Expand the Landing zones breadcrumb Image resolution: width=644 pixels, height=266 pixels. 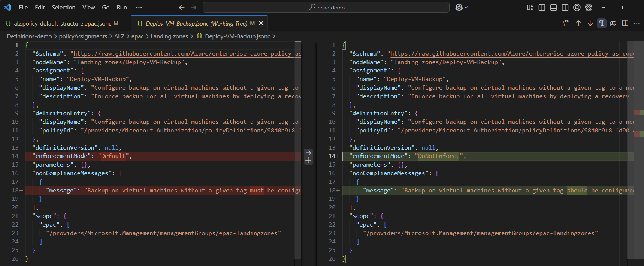tap(169, 36)
